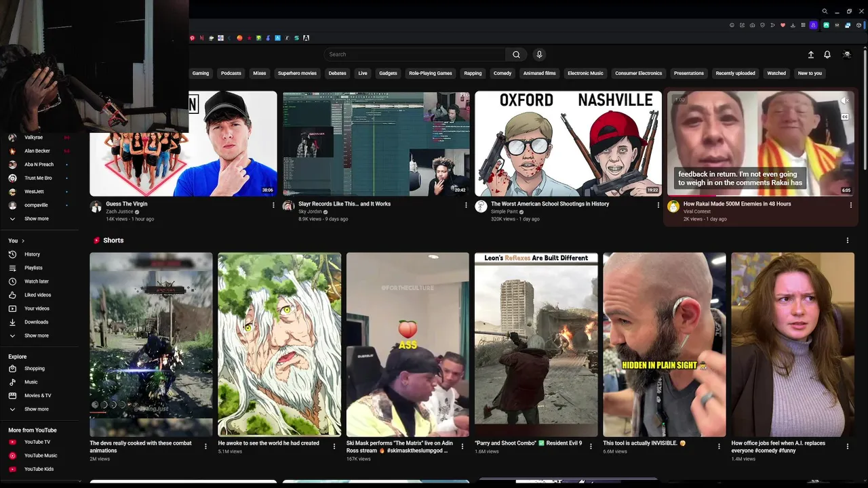The image size is (868, 488).
Task: Click the purple profile icon in browser toolbar
Action: [814, 25]
